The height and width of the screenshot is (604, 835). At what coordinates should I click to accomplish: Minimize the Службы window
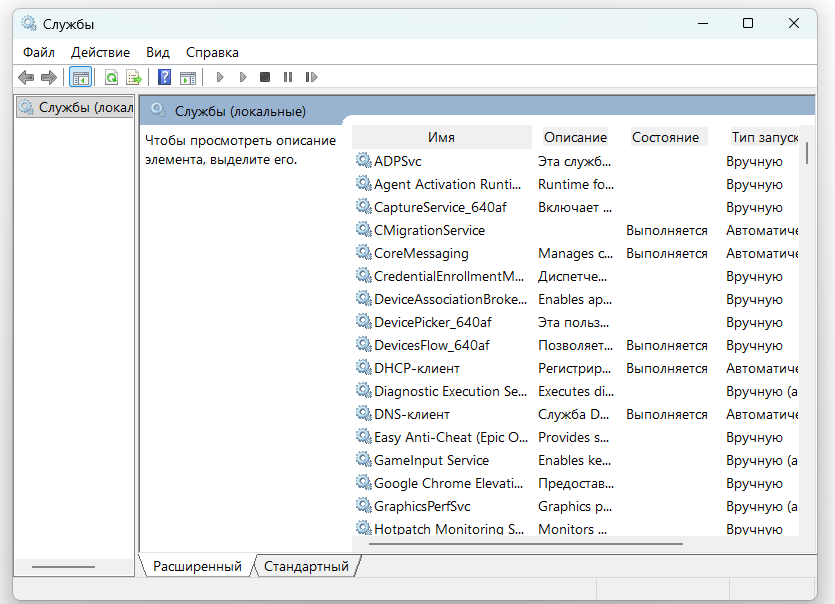point(703,23)
